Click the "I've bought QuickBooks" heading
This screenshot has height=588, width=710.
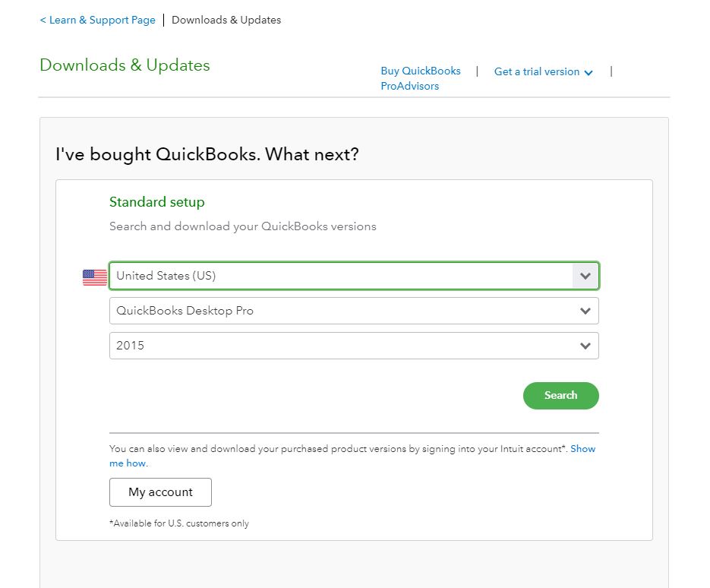tap(207, 155)
